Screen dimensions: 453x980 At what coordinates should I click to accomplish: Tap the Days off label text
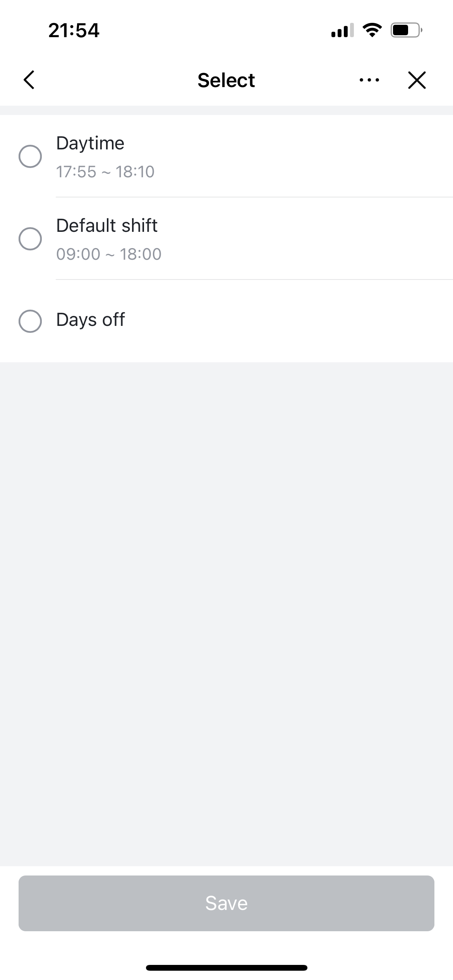(x=91, y=320)
